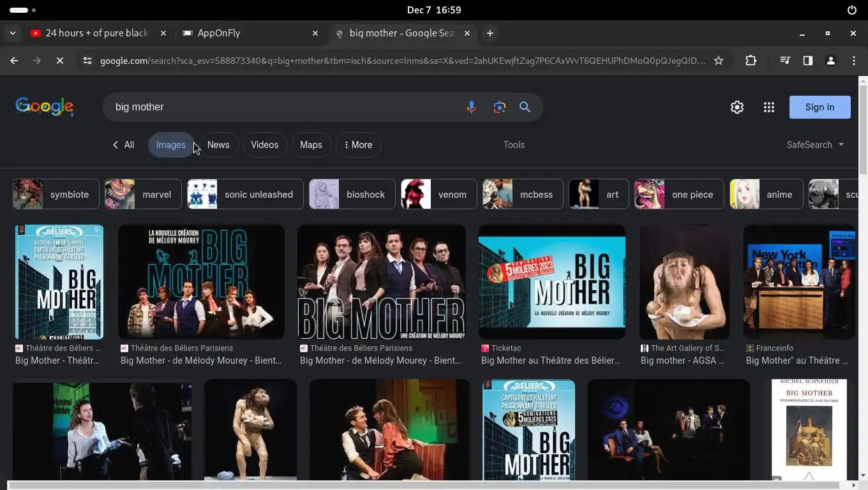868x490 pixels.
Task: Select the big mother Google Search tab
Action: point(402,33)
